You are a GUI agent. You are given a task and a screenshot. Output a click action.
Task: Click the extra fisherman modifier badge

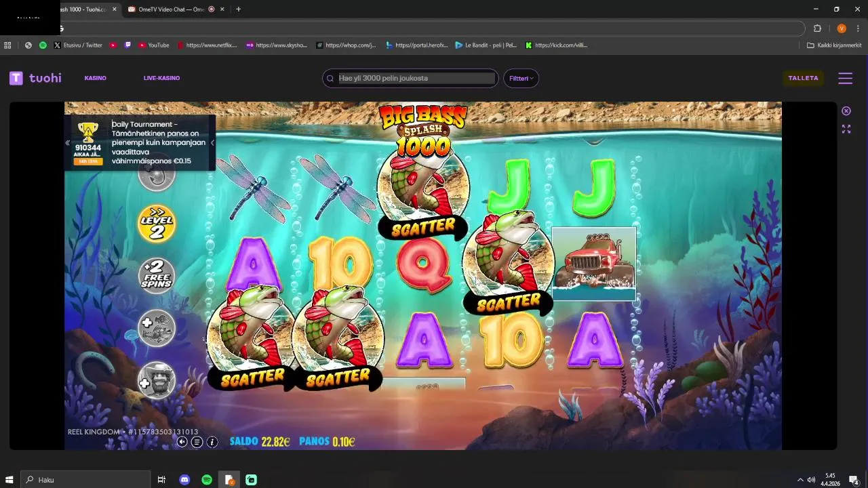(x=157, y=380)
